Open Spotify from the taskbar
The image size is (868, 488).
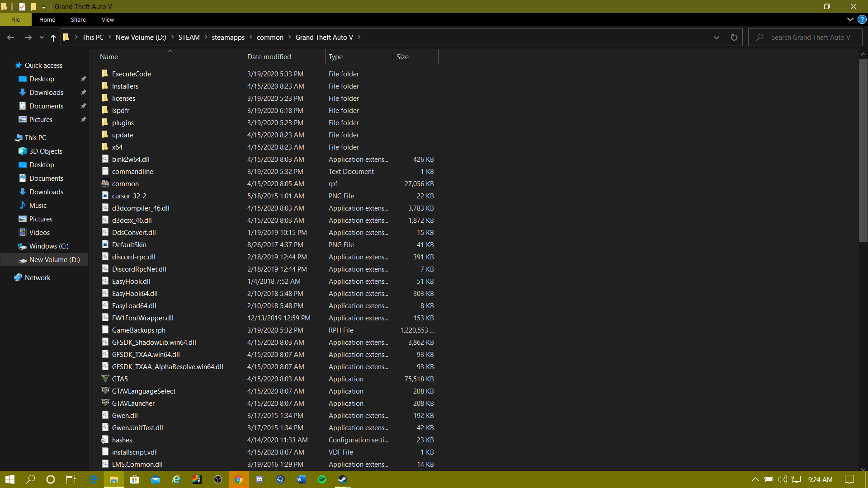point(322,479)
